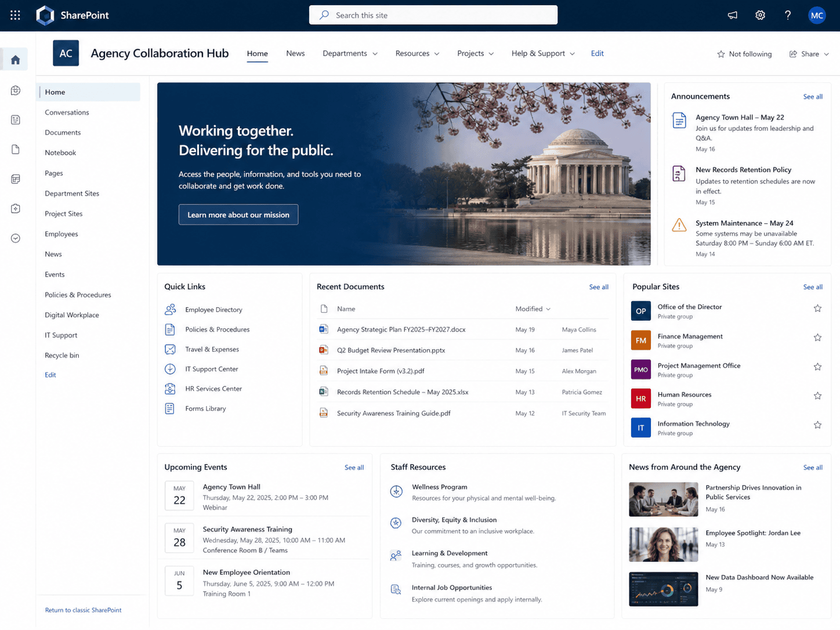Expand the Departments dropdown menu
The image size is (840, 630).
pyautogui.click(x=350, y=53)
